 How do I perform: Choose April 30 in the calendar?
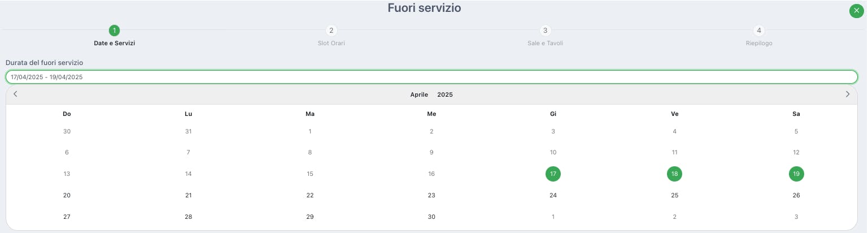pyautogui.click(x=431, y=217)
